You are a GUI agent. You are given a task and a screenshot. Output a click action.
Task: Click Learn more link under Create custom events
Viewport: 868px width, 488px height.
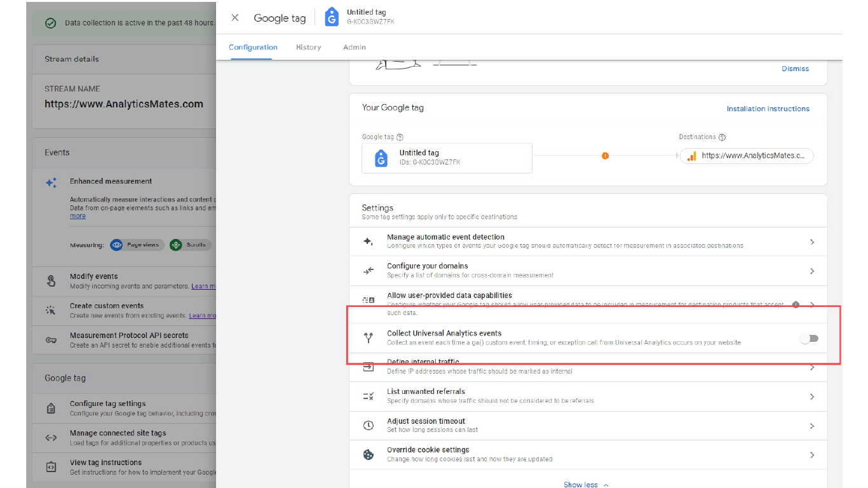[203, 316]
